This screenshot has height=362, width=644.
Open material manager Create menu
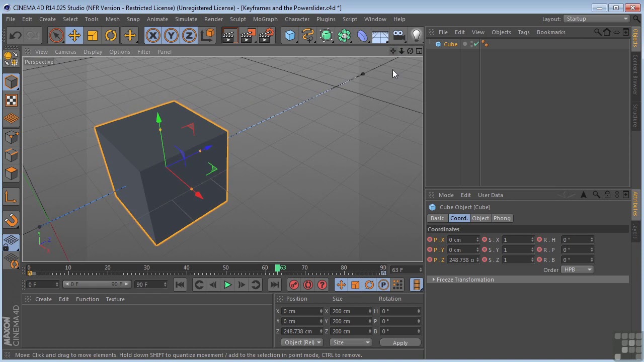43,299
